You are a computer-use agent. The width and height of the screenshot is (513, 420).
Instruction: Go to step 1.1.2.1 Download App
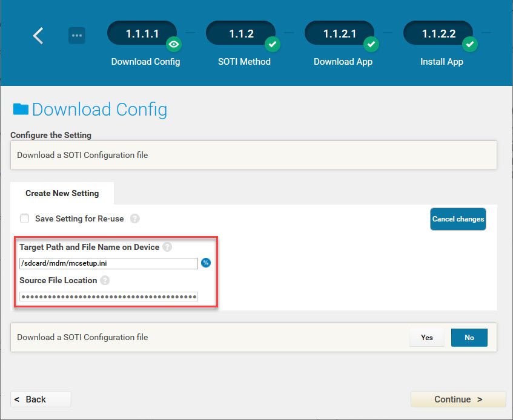pos(339,34)
